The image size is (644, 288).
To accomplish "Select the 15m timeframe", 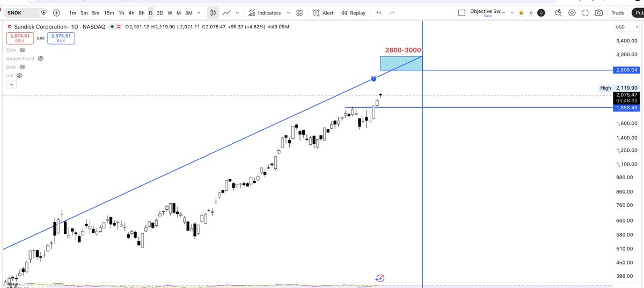I will (109, 13).
